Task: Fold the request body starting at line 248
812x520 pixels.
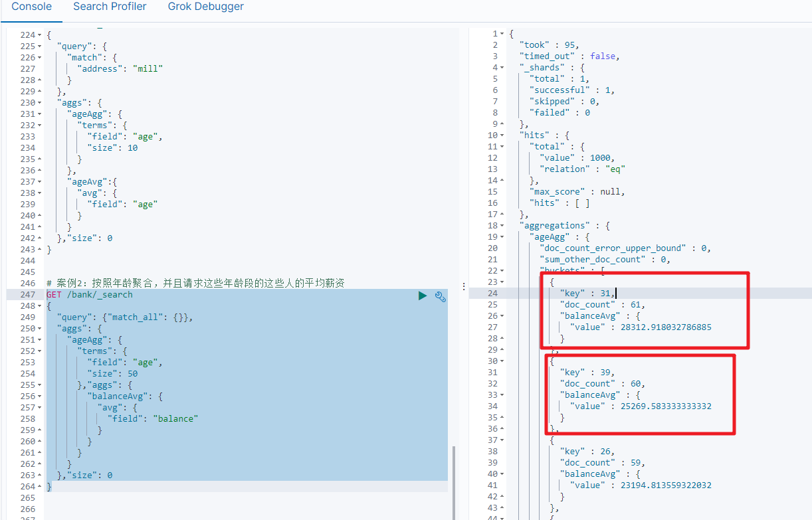Action: point(39,305)
